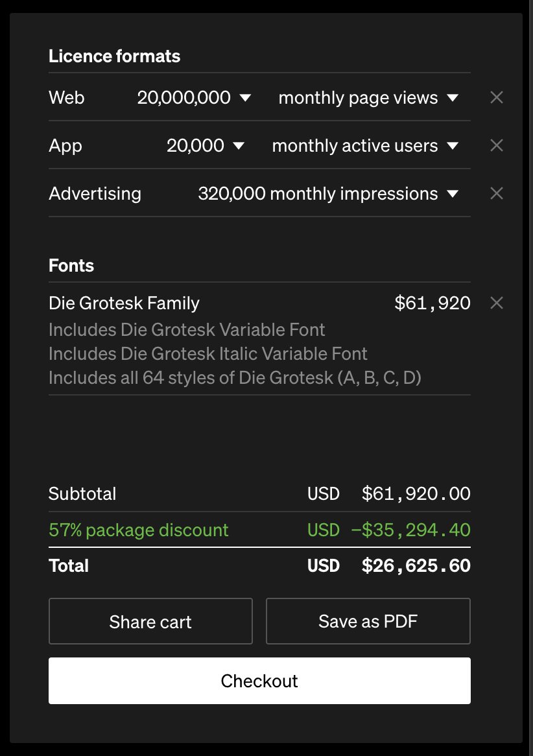Open the 320,000 monthly impressions dropdown

tap(328, 193)
